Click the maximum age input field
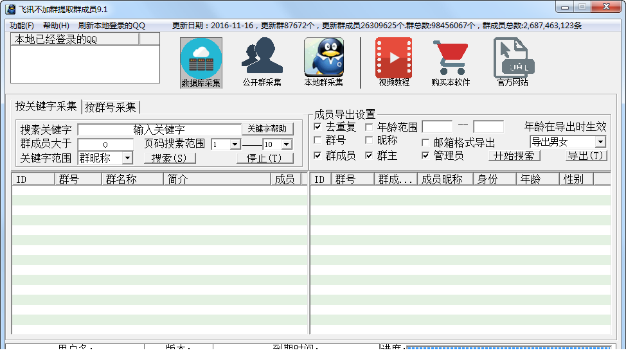The width and height of the screenshot is (626, 364). (x=488, y=126)
